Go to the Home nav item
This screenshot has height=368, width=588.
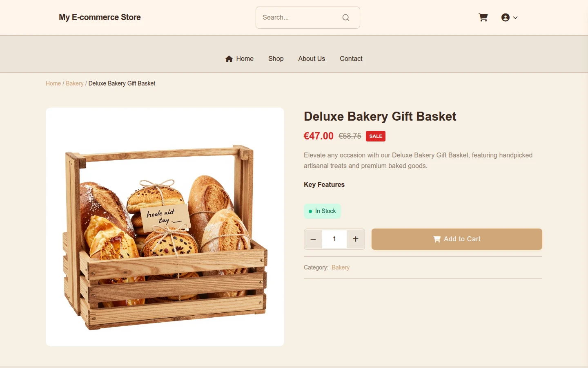point(239,58)
